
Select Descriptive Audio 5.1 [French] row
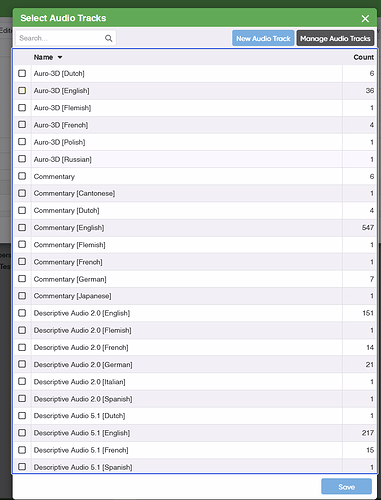[x=195, y=450]
